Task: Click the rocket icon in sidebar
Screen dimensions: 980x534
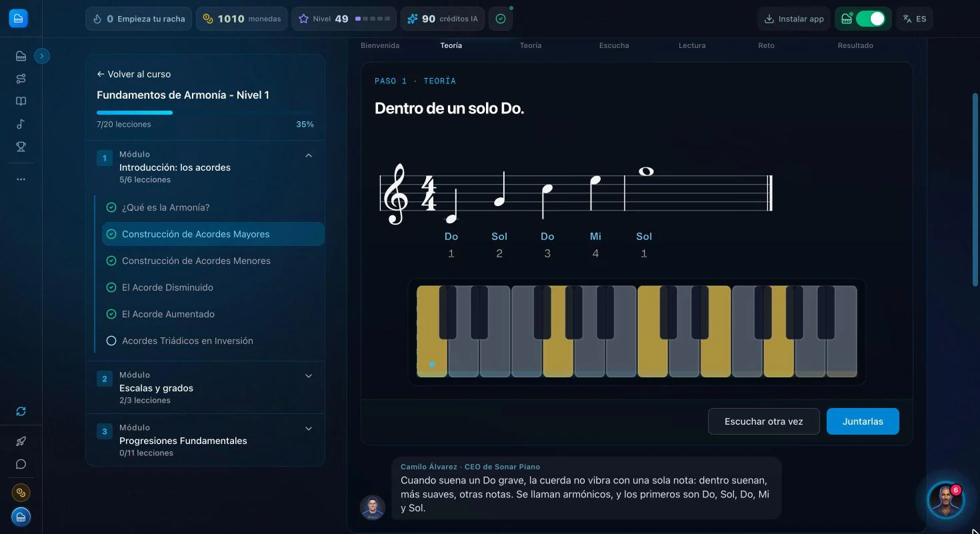Action: click(x=21, y=441)
